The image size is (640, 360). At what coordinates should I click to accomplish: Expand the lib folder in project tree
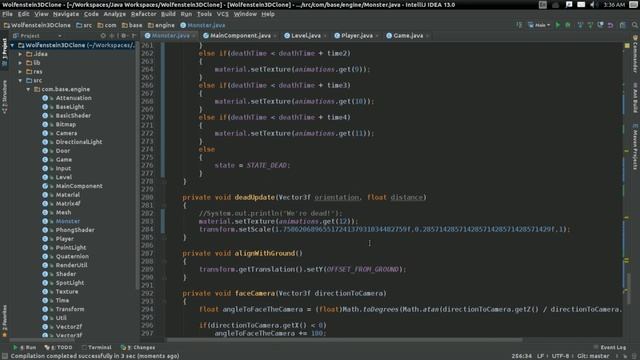coord(20,63)
